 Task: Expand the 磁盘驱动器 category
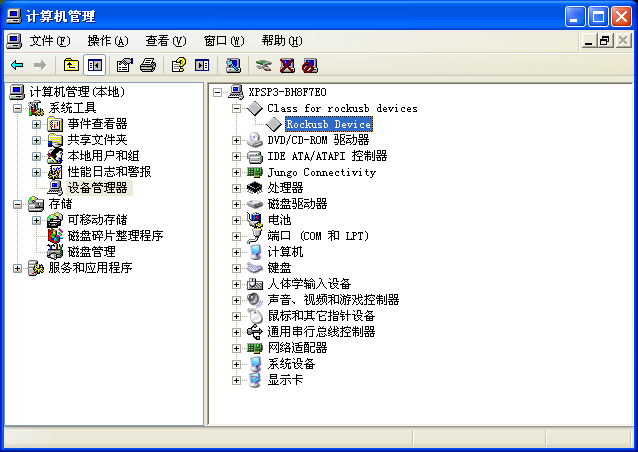coord(236,204)
